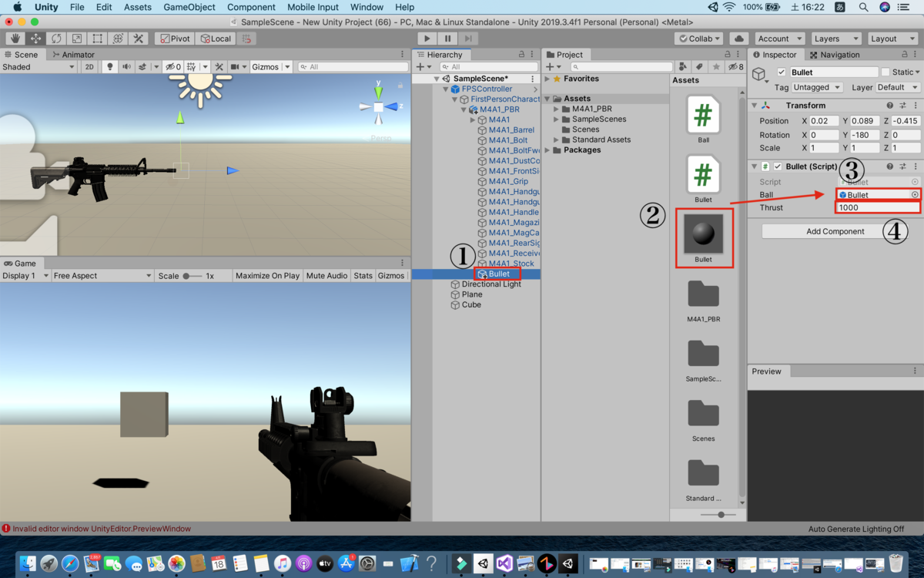Switch to Navigation tab
This screenshot has width=924, height=578.
pos(835,55)
